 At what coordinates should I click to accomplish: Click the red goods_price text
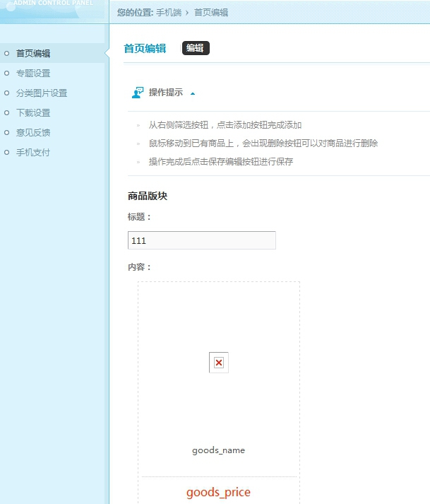(218, 492)
